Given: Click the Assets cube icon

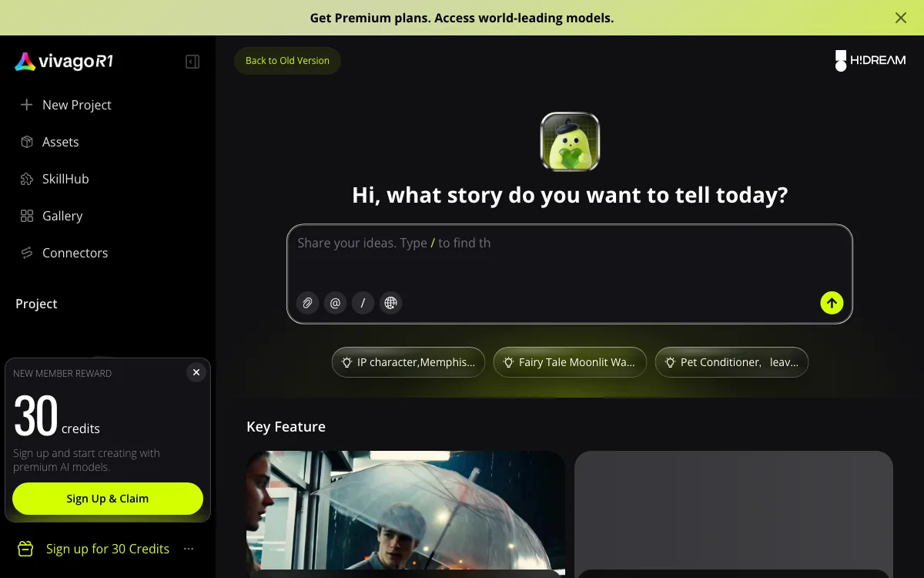Looking at the screenshot, I should [x=27, y=142].
